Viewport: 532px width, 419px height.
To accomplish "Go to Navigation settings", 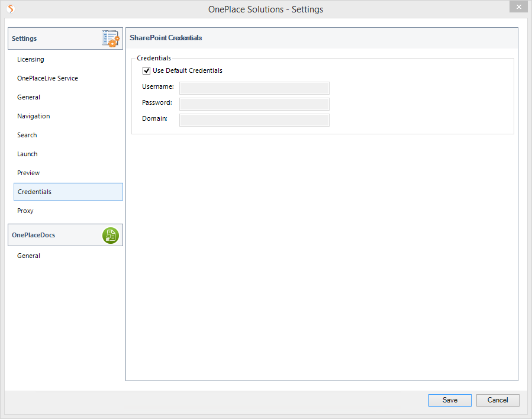I will pos(33,116).
